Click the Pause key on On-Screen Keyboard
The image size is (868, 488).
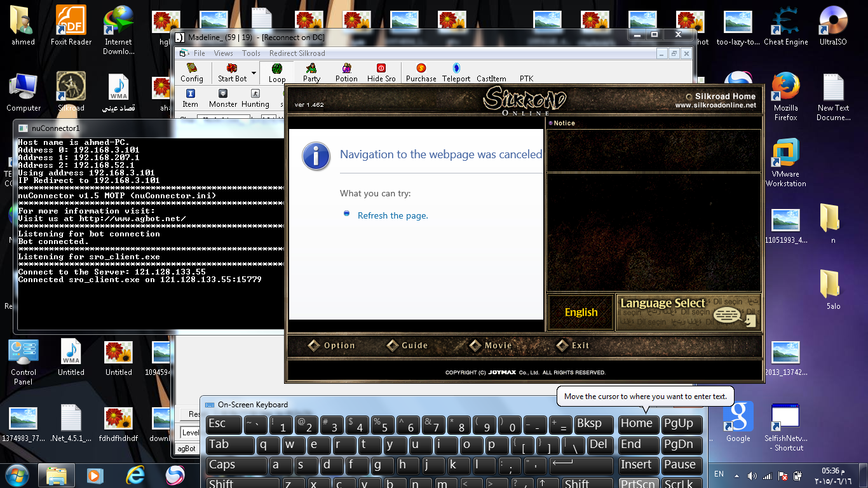[x=682, y=465]
